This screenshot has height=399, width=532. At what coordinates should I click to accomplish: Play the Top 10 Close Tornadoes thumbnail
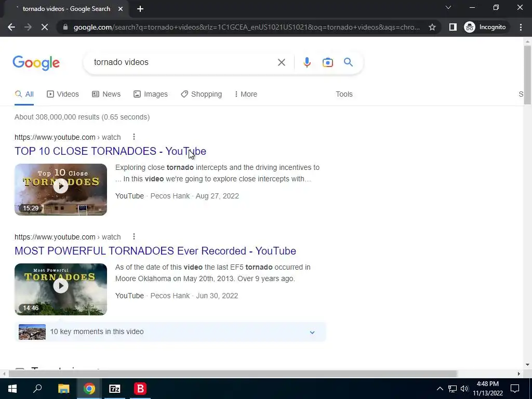pos(61,189)
